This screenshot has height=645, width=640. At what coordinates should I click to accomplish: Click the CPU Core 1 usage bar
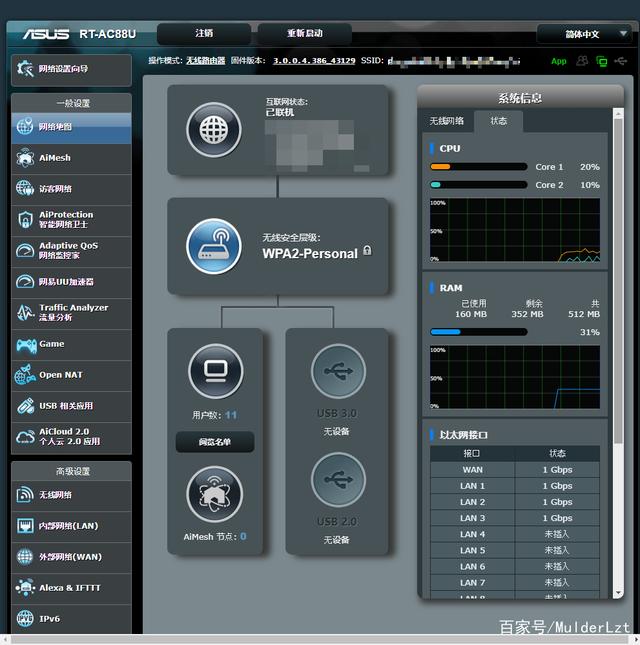point(478,167)
